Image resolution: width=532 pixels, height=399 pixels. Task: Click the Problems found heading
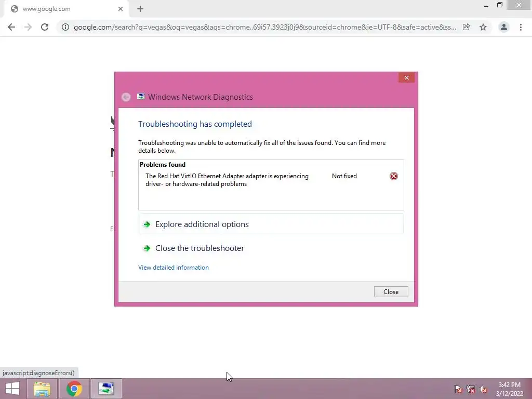click(x=163, y=165)
